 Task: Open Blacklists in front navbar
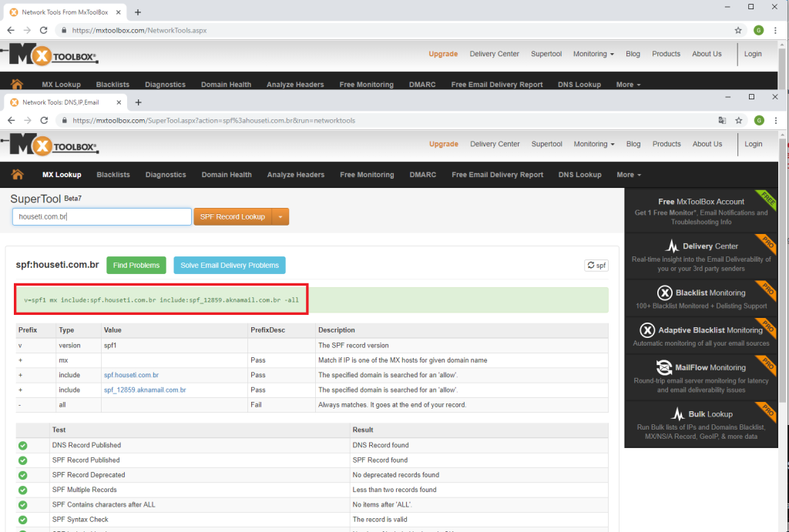[113, 175]
